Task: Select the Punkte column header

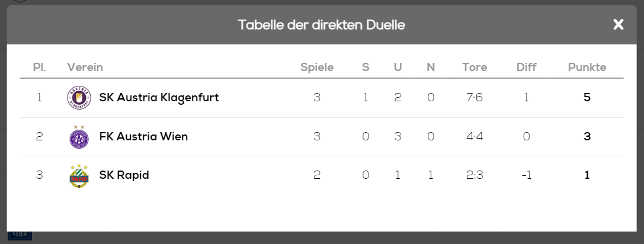Action: point(587,68)
